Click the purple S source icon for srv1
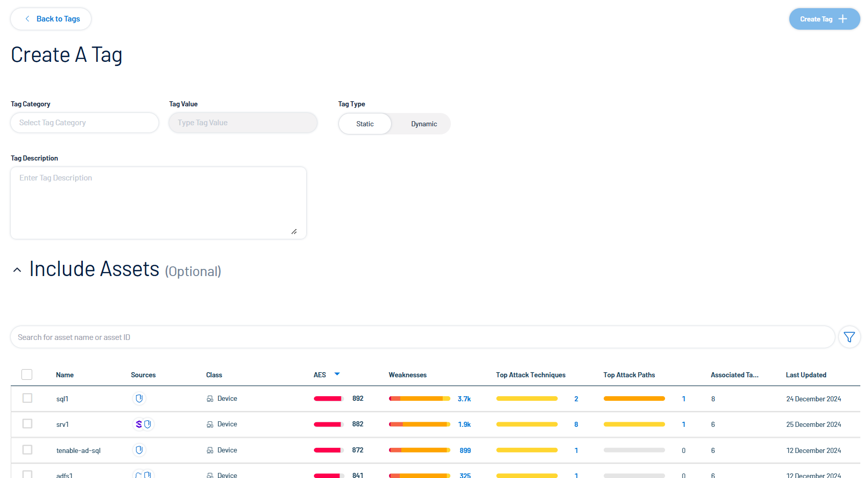Image resolution: width=868 pixels, height=478 pixels. tap(139, 424)
